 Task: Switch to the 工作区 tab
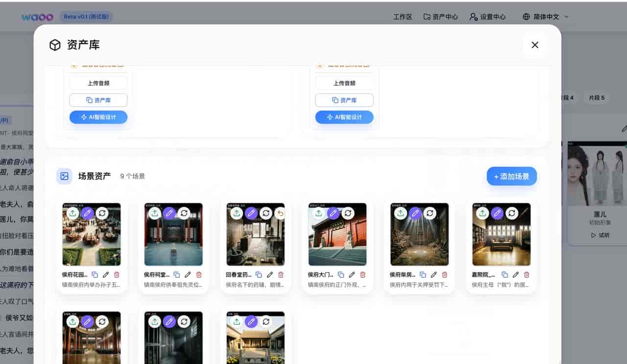(403, 17)
